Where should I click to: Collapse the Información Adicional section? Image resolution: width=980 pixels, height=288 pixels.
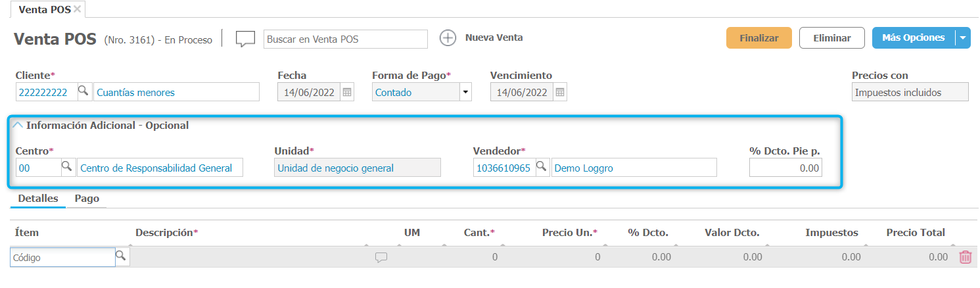click(18, 125)
